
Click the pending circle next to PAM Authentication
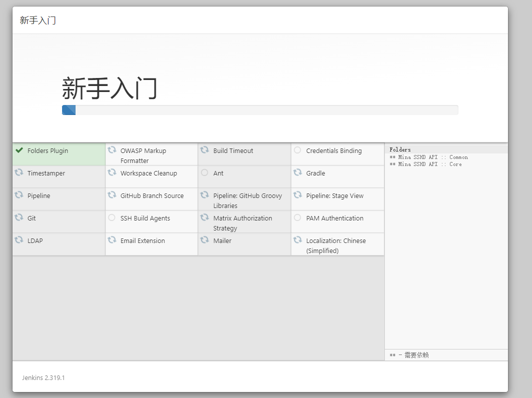pyautogui.click(x=298, y=217)
